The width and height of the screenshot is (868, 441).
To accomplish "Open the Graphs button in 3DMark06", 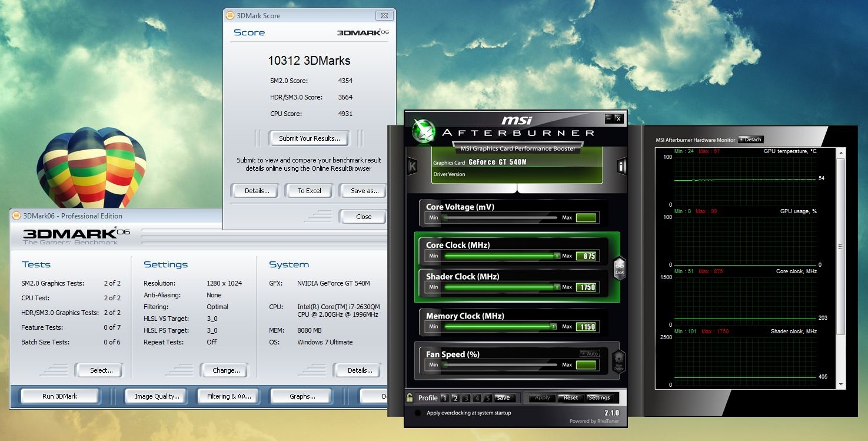I will click(x=302, y=396).
